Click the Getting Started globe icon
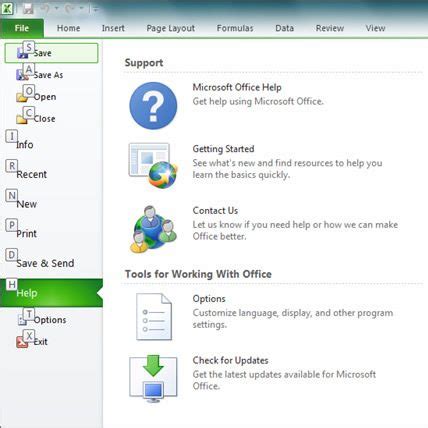This screenshot has width=428, height=428. (x=153, y=166)
